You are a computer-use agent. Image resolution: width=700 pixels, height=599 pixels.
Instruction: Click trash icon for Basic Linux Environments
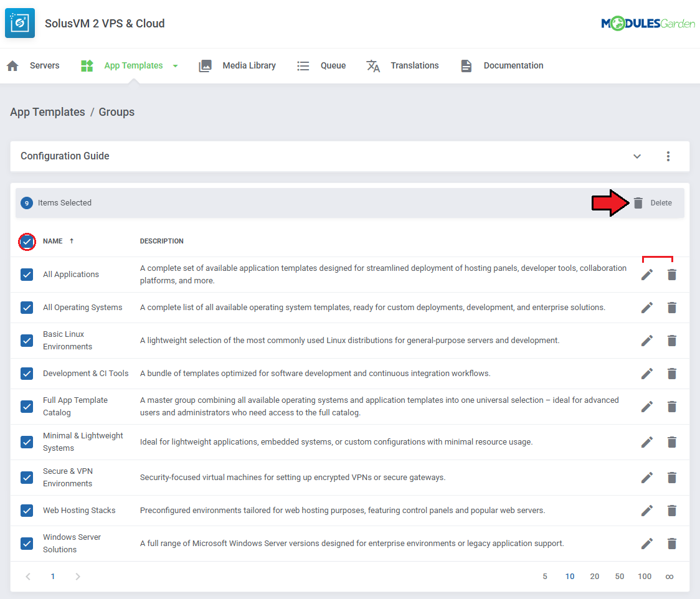pos(671,341)
